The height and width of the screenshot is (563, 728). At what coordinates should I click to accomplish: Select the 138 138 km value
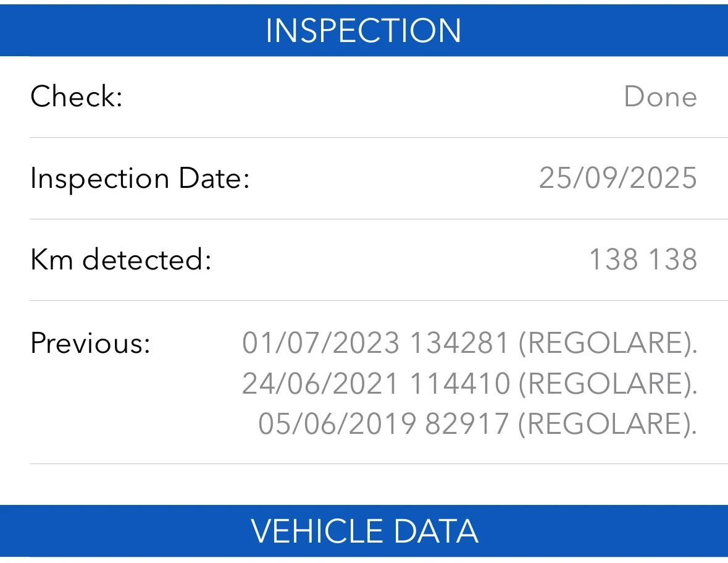pos(643,260)
